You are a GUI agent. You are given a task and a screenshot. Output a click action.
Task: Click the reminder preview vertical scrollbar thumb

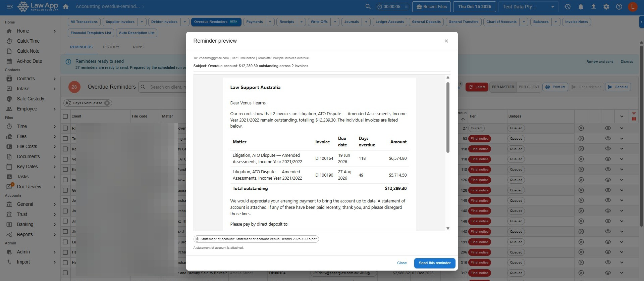pyautogui.click(x=448, y=118)
